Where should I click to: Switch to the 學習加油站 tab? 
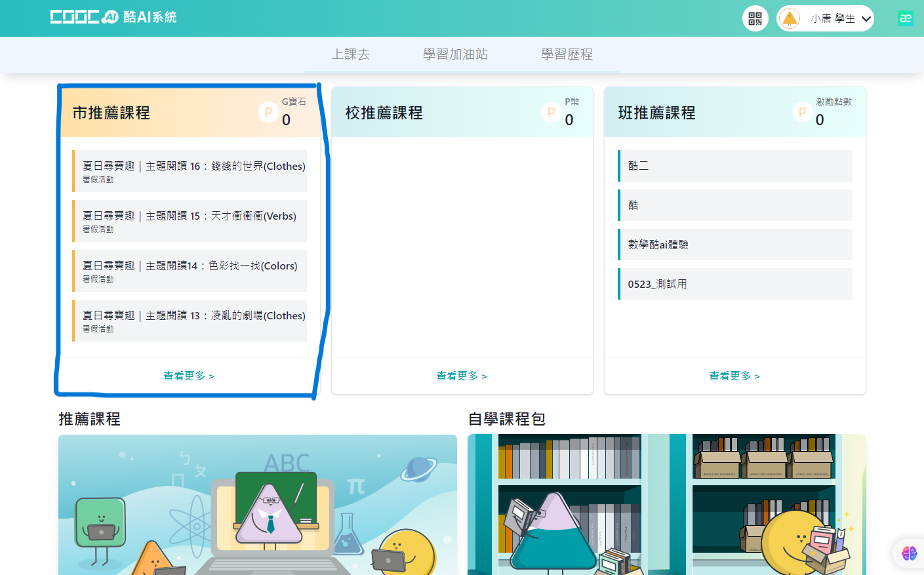tap(455, 54)
